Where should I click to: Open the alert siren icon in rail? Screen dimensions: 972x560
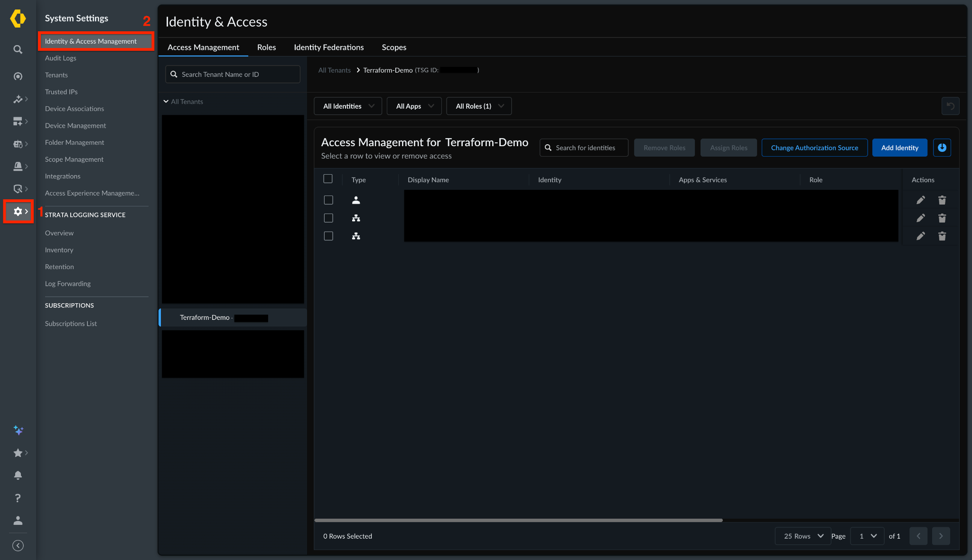pos(18,166)
